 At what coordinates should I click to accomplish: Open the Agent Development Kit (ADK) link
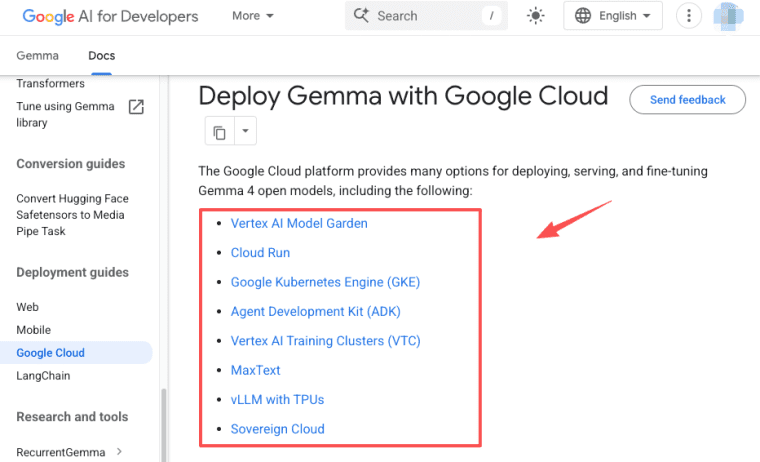click(x=316, y=311)
